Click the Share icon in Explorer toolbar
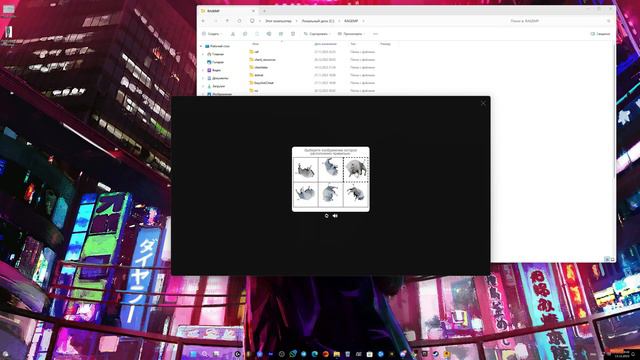640x360 pixels. [281, 34]
